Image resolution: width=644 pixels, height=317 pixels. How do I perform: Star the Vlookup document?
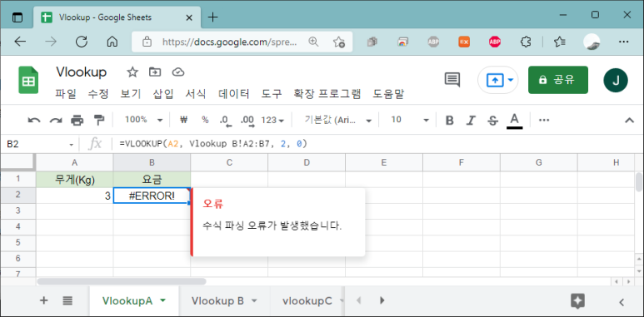click(x=132, y=72)
